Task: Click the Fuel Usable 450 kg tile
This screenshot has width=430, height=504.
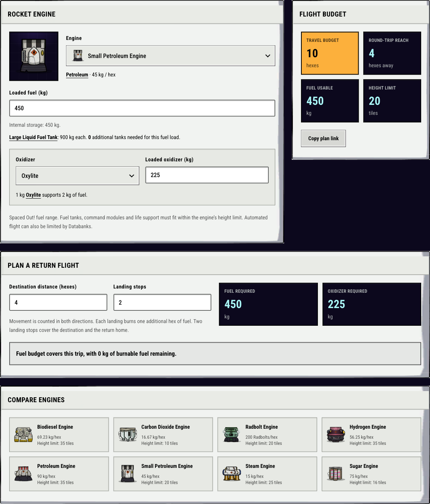Action: pos(330,101)
